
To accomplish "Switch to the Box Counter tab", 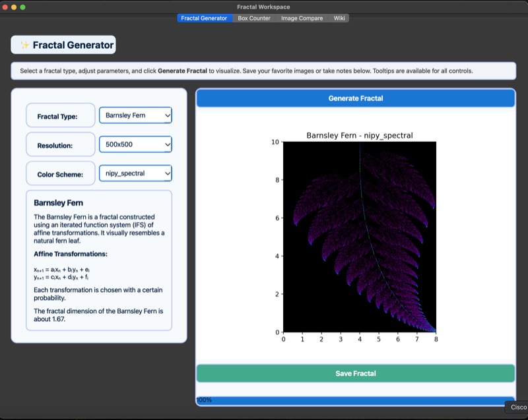I will 254,18.
